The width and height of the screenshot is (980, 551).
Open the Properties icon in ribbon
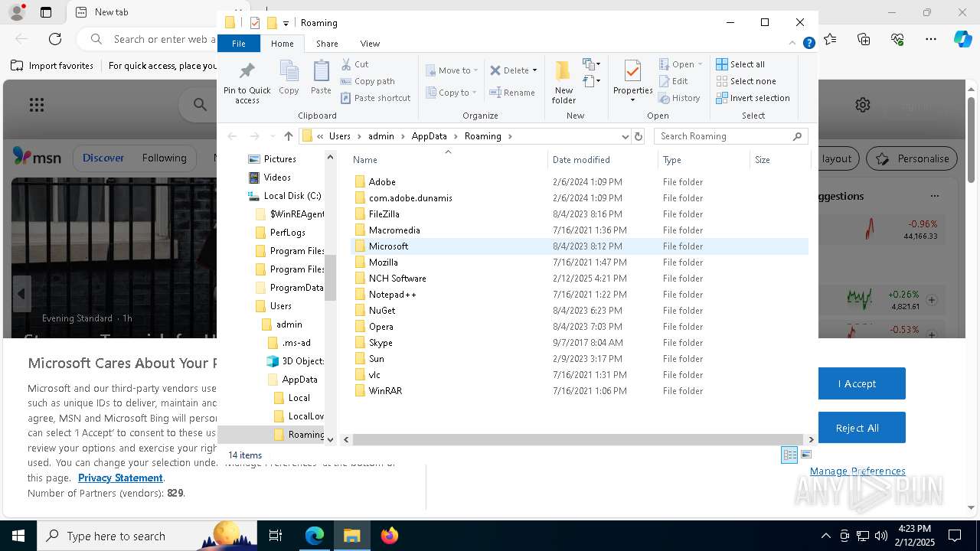click(x=632, y=73)
